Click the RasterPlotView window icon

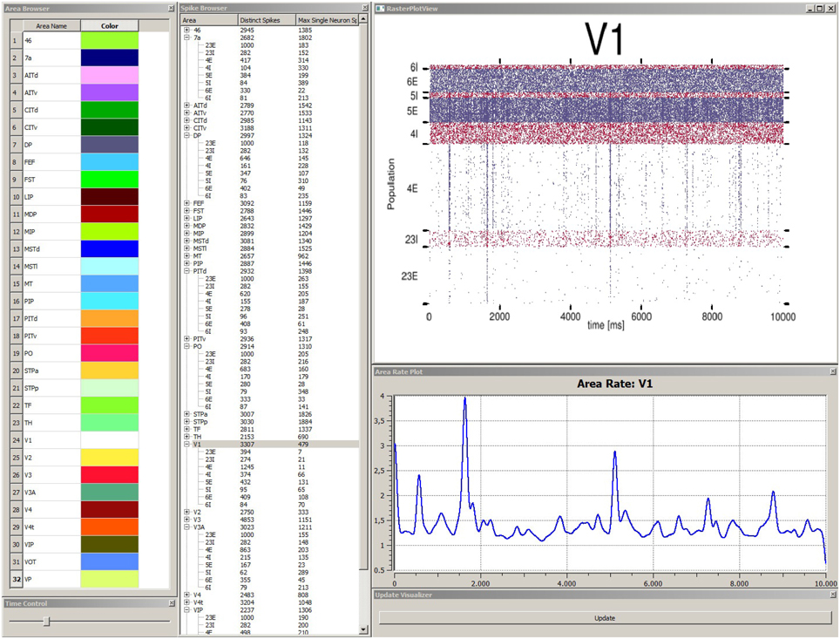(381, 9)
